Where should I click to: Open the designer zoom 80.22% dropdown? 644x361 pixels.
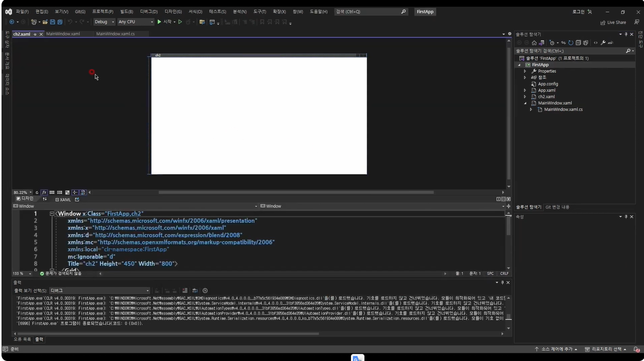(23, 193)
